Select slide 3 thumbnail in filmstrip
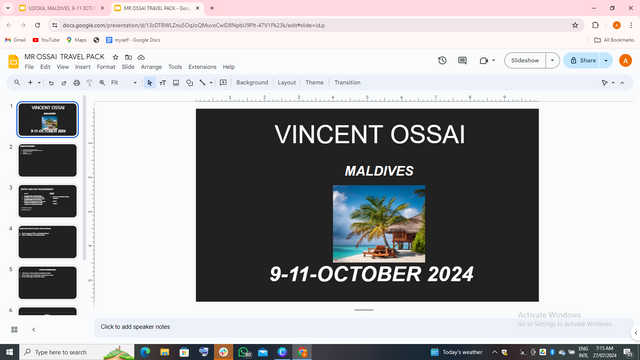Viewport: 640px width, 360px height. point(48,201)
